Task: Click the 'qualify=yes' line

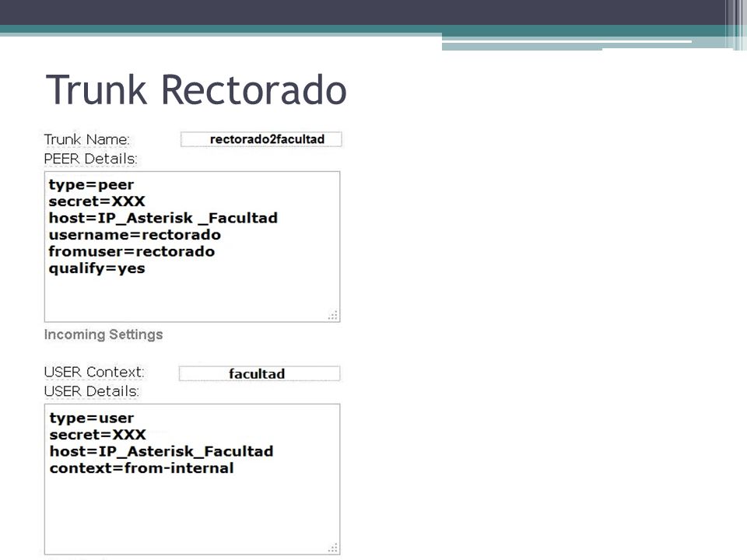Action: (x=96, y=268)
